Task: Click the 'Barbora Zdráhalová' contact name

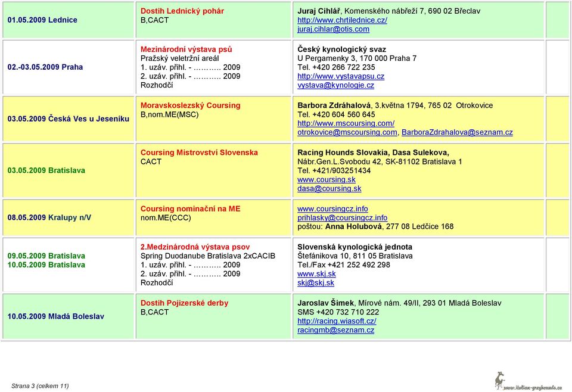Action: tap(334, 105)
